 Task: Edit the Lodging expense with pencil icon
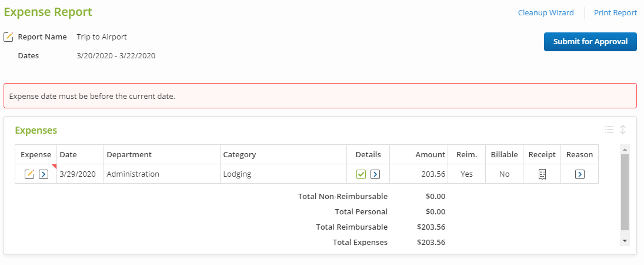click(x=29, y=174)
